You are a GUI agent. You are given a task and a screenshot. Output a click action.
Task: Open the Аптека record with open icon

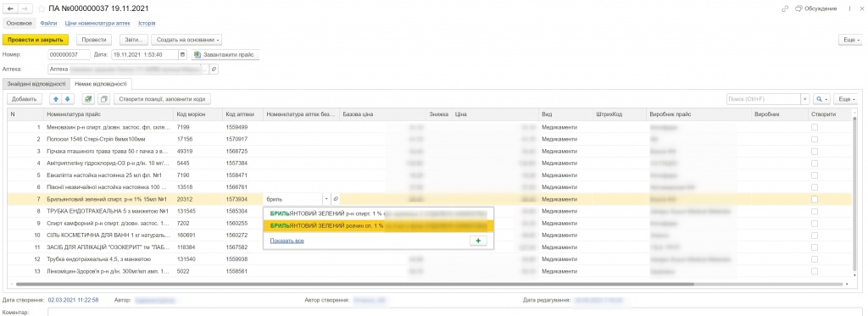pos(214,69)
